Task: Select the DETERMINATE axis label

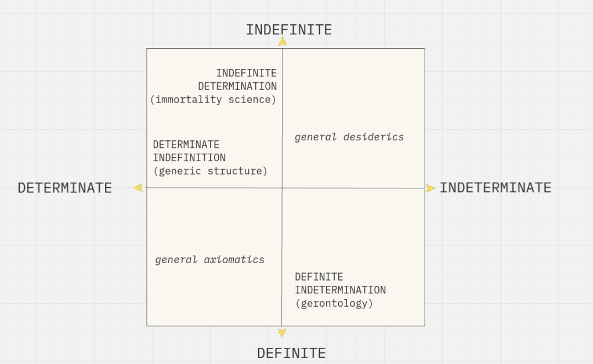Action: (64, 188)
